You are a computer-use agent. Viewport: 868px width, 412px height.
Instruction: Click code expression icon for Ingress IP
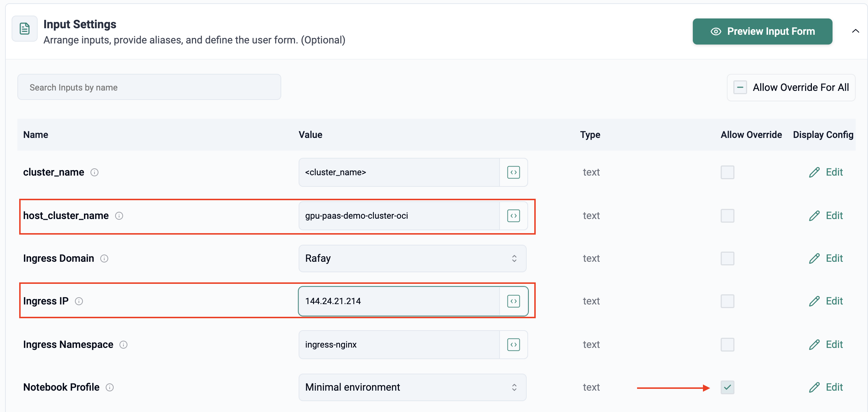point(513,301)
